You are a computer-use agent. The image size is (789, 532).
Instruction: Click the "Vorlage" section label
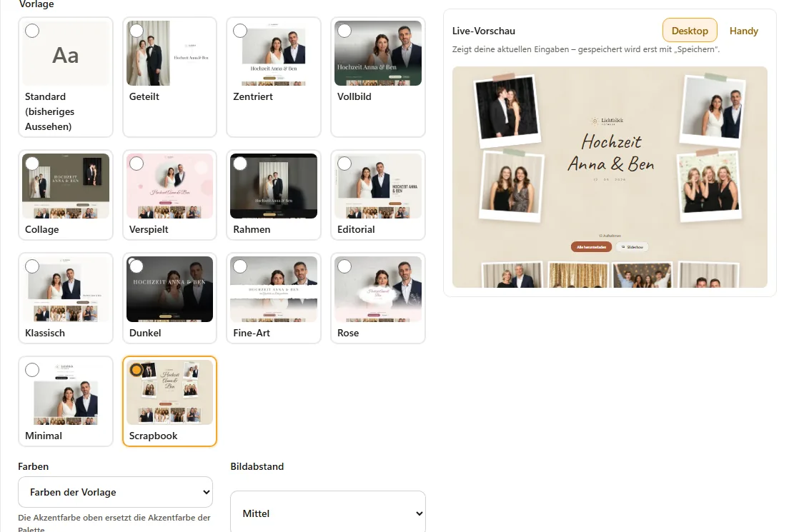point(36,4)
